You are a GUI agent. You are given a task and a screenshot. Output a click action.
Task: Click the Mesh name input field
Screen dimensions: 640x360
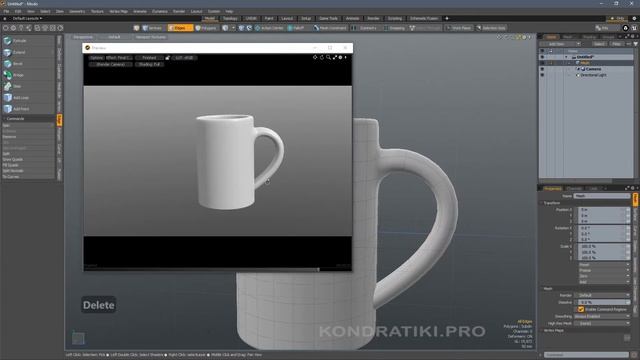(602, 196)
